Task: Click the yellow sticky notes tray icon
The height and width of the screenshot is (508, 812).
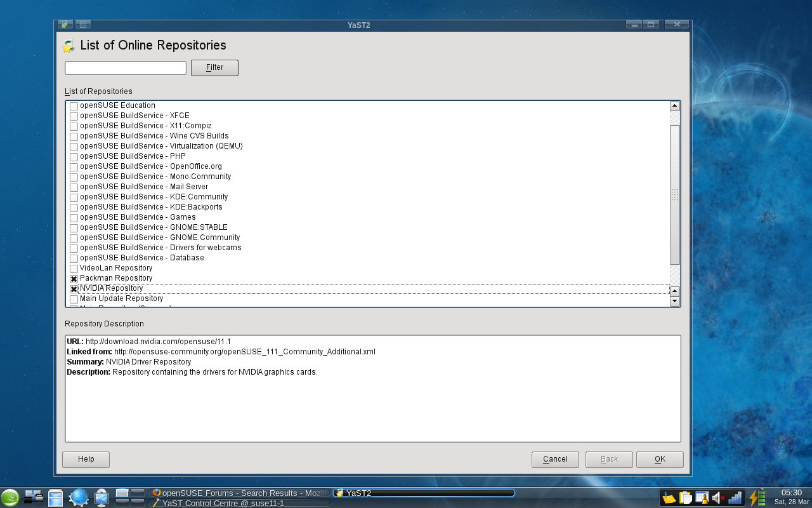Action: point(669,498)
